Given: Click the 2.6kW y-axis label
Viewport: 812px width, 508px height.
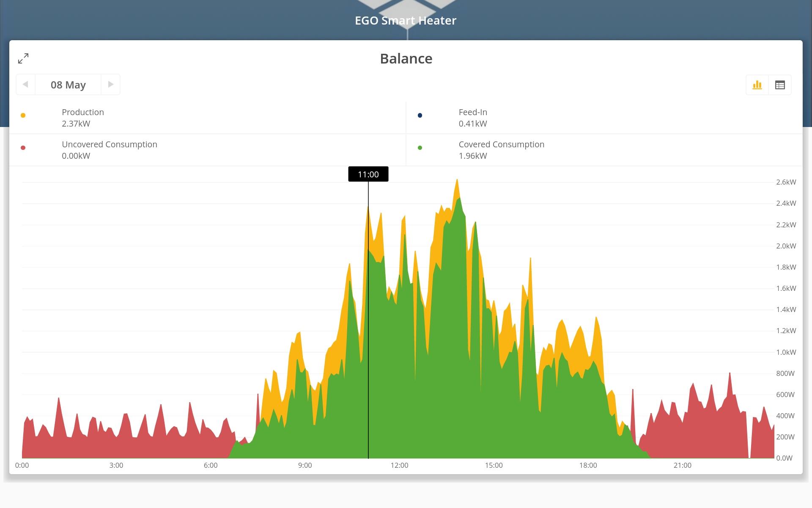Looking at the screenshot, I should pyautogui.click(x=786, y=182).
